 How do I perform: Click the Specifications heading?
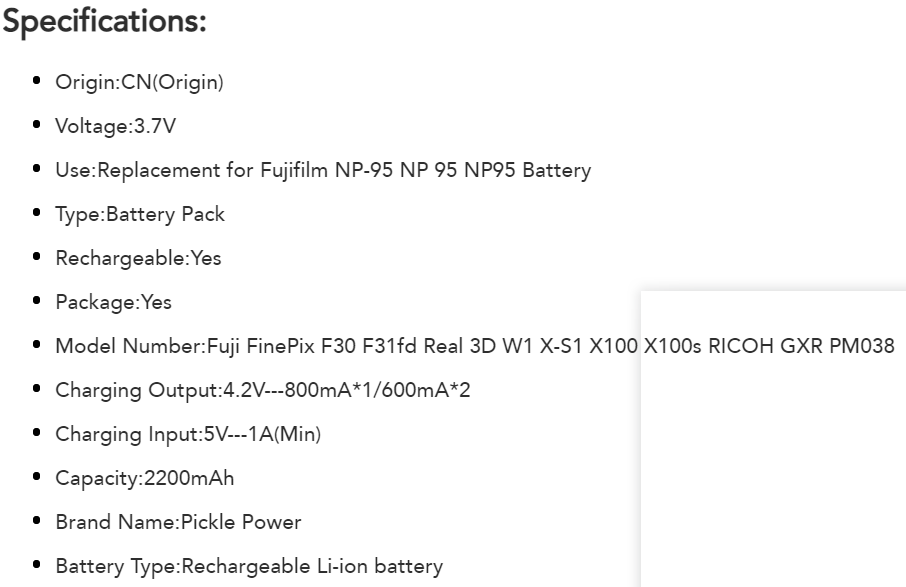point(105,21)
